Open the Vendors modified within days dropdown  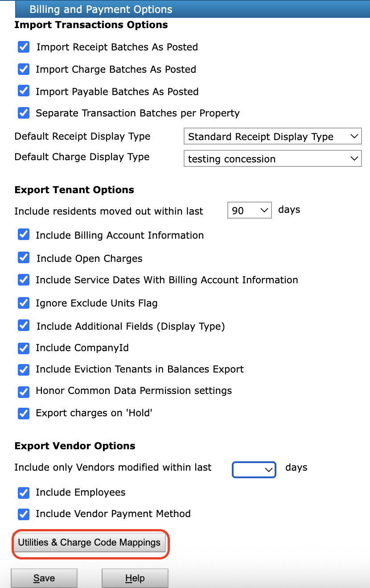pos(254,469)
